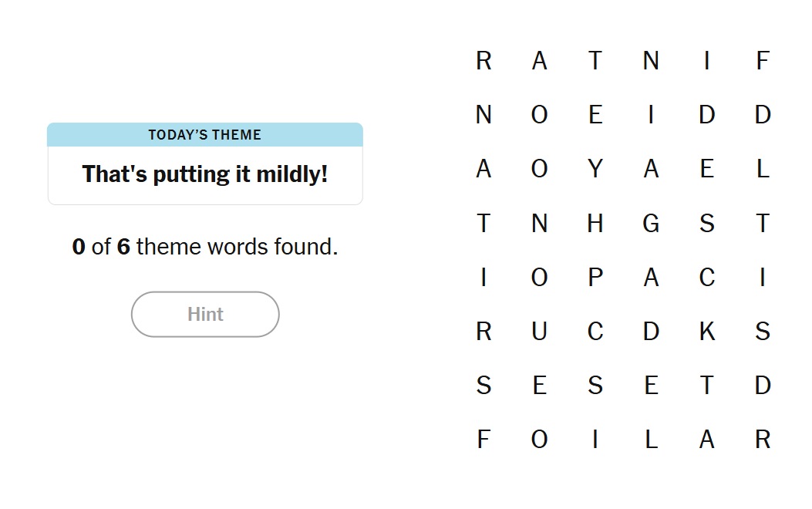812x509 pixels.
Task: Select the letter E right of Y
Action: 706,169
